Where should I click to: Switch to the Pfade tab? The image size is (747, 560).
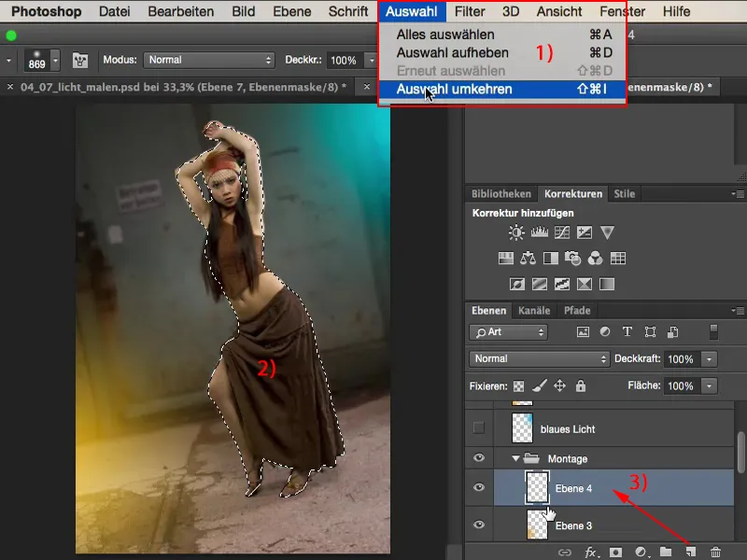[577, 311]
